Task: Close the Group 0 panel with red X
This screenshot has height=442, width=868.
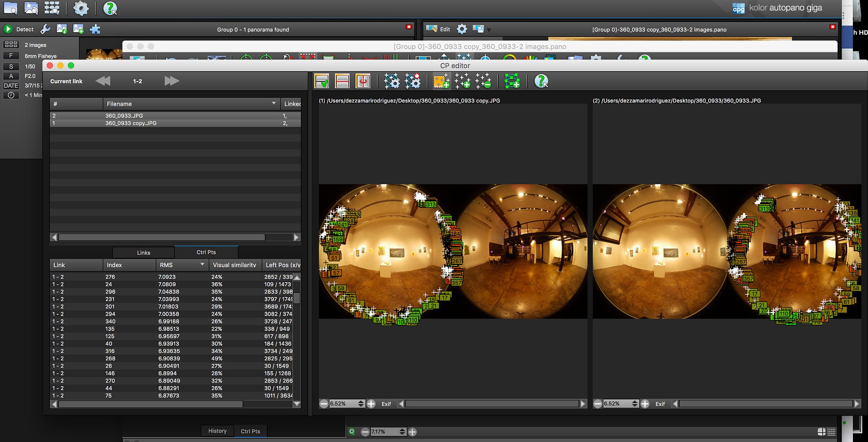Action: coord(409,27)
